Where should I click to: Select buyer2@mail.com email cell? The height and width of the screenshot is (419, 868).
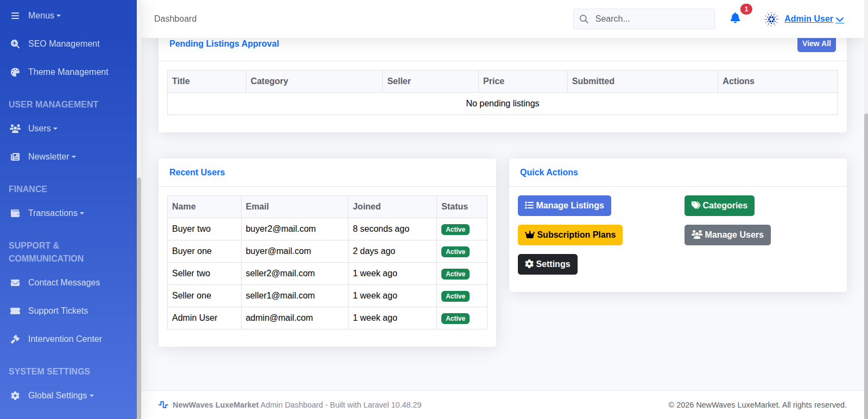tap(295, 229)
